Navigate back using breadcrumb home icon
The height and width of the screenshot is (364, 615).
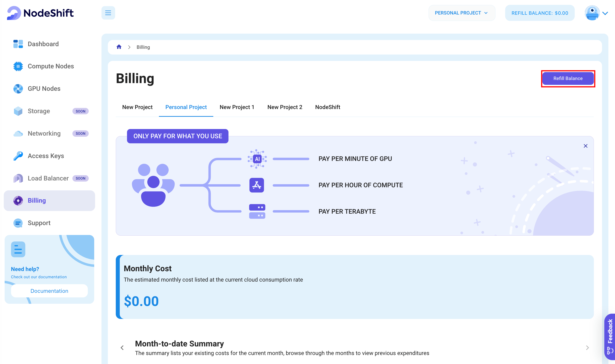119,46
